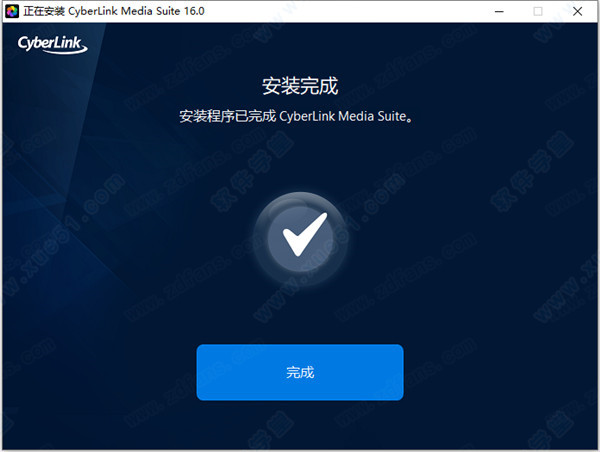The width and height of the screenshot is (600, 452).
Task: Click the colorful Media Suite title bar icon
Action: coord(12,11)
